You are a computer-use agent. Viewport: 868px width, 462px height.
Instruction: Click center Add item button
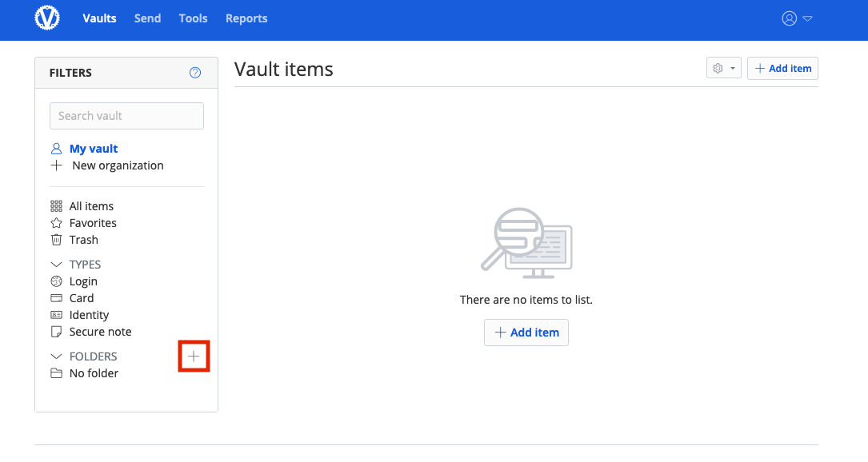click(526, 333)
